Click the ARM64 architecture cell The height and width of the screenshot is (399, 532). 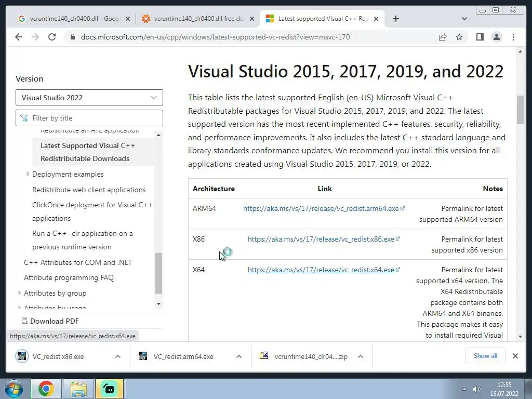point(204,208)
